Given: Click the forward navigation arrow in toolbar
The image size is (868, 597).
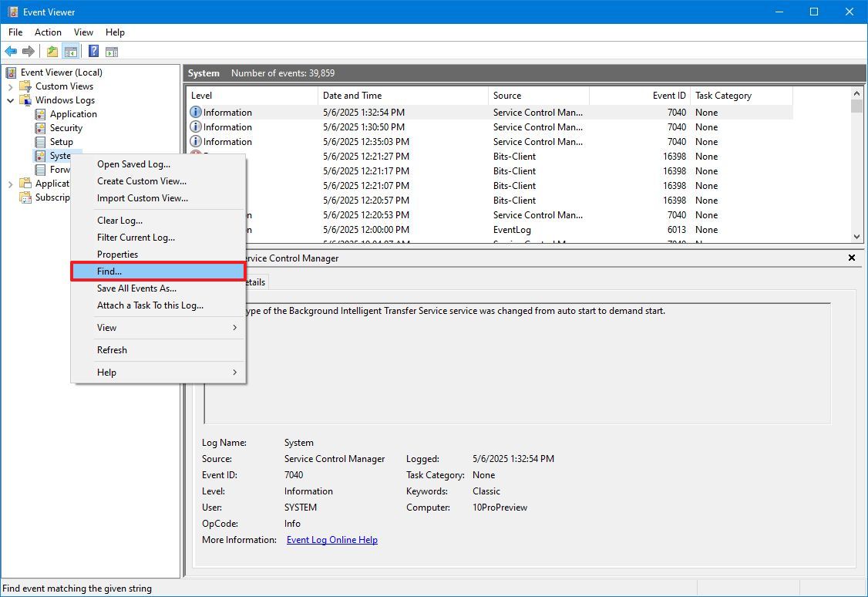Looking at the screenshot, I should 29,51.
